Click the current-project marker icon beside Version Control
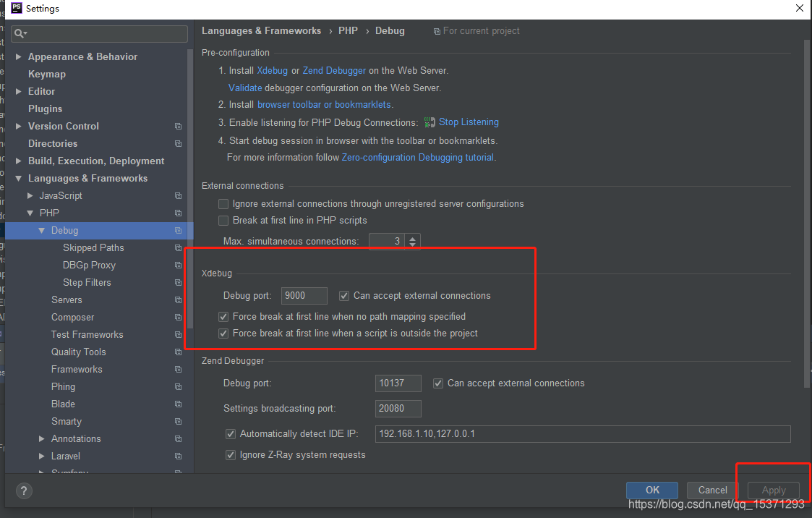The width and height of the screenshot is (812, 518). pyautogui.click(x=178, y=126)
